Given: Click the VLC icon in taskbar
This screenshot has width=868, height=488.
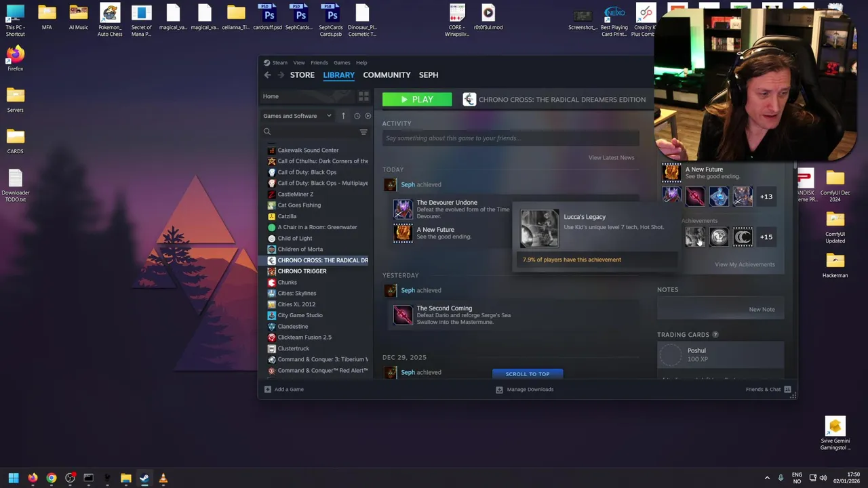Looking at the screenshot, I should (x=163, y=479).
